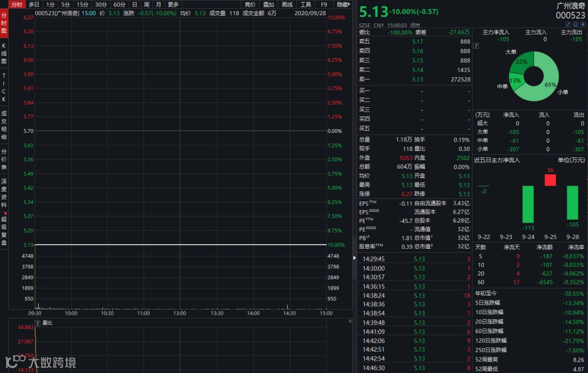This screenshot has width=588, height=373.
Task: Click the red 9-25 inflow bar
Action: (x=550, y=180)
